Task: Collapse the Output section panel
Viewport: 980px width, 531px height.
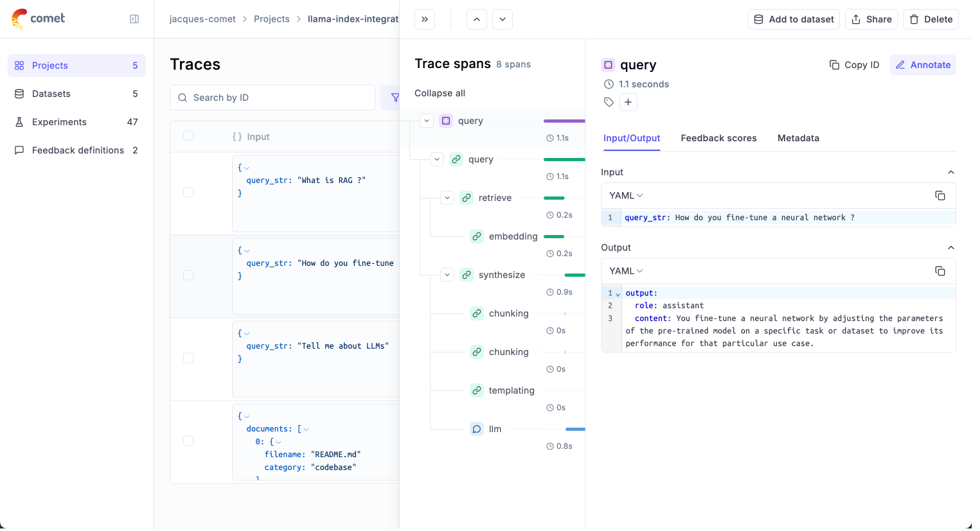Action: coord(951,247)
